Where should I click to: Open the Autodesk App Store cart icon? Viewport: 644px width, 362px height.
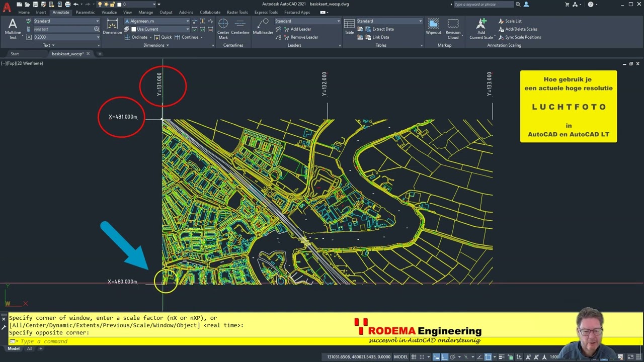coord(567,5)
